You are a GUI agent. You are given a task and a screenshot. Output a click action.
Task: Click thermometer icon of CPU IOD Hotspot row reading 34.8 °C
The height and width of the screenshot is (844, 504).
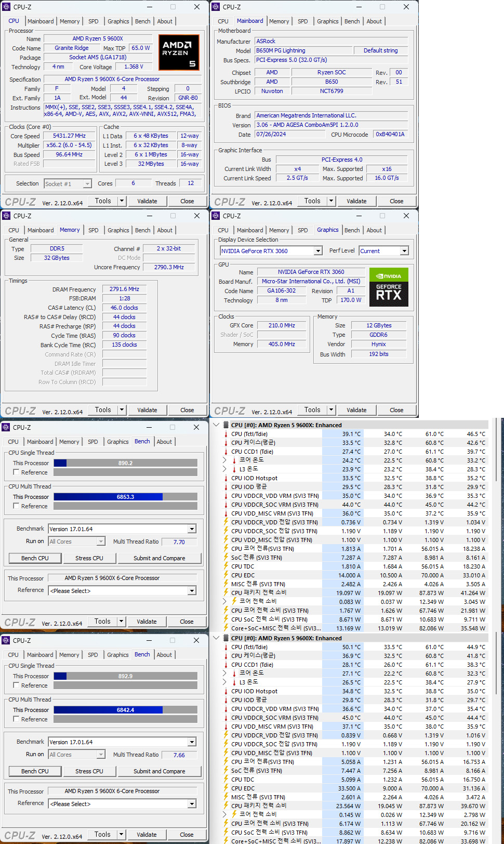[x=226, y=691]
